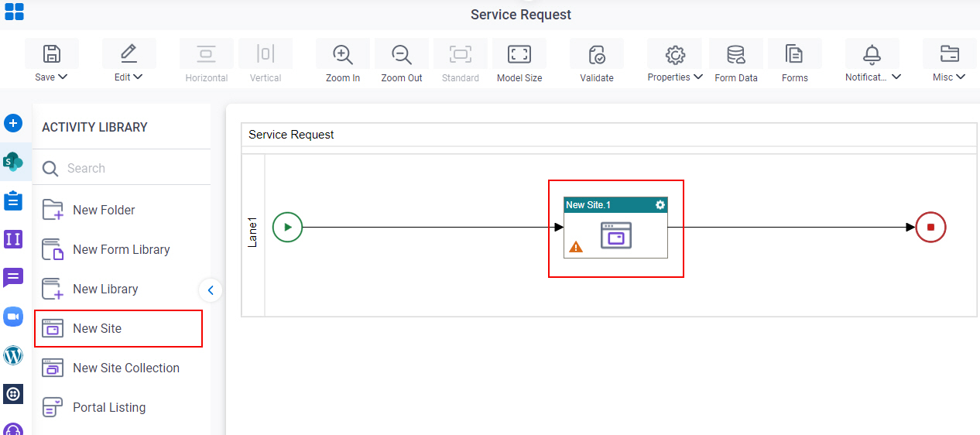Screen dimensions: 980x435
Task: Collapse the Activity Library panel
Action: [x=211, y=290]
